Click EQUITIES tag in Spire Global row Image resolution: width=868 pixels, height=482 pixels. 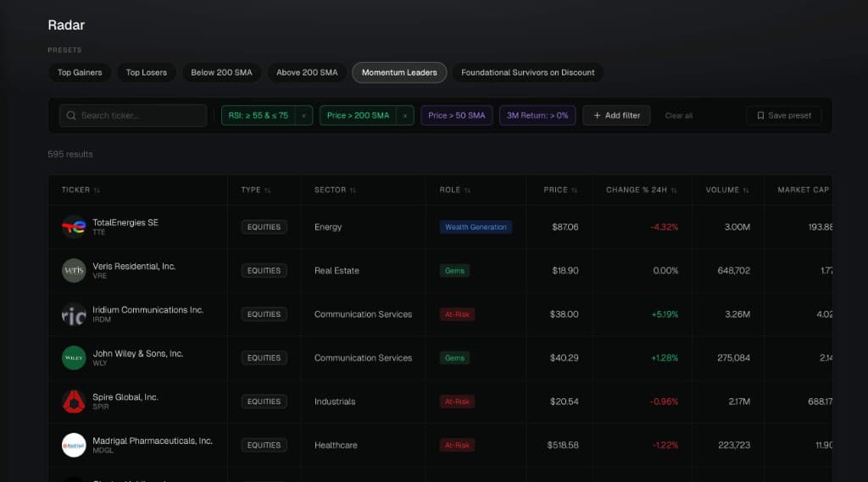[264, 402]
